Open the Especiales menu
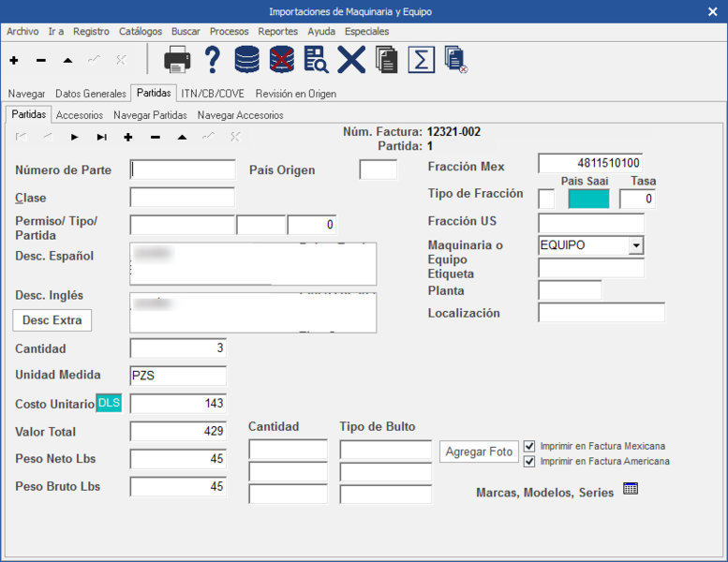 (366, 31)
